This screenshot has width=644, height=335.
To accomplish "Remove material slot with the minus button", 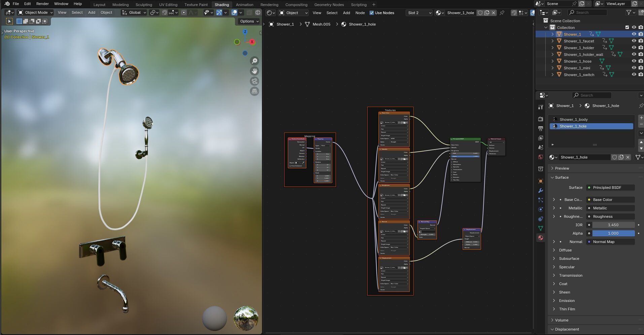I will 641,125.
